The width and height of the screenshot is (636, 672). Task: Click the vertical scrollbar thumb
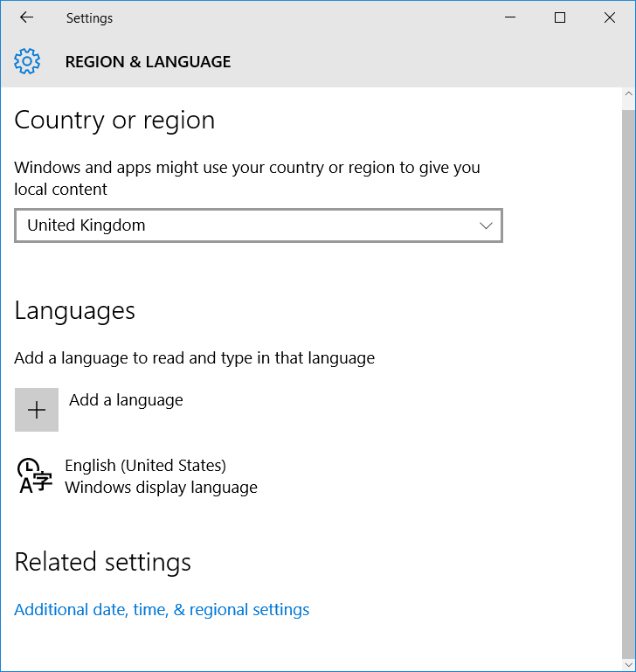coord(629,384)
